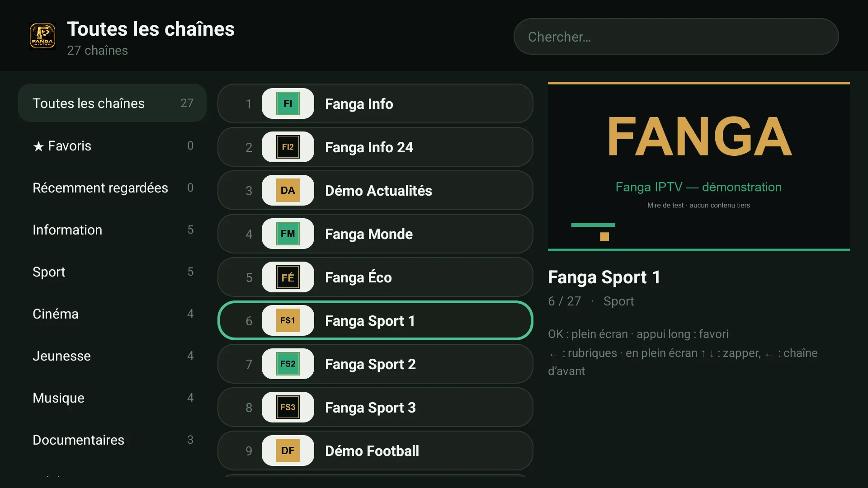Open the Favoris star category

tap(112, 145)
